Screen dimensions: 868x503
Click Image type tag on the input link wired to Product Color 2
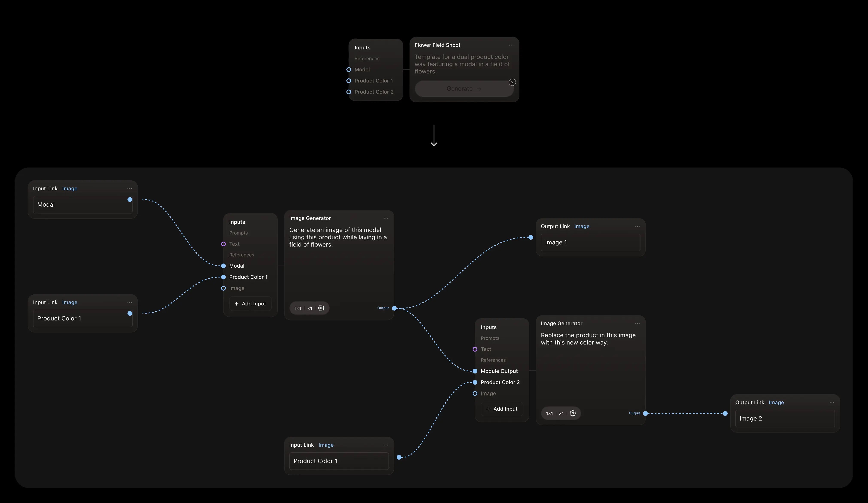[326, 445]
